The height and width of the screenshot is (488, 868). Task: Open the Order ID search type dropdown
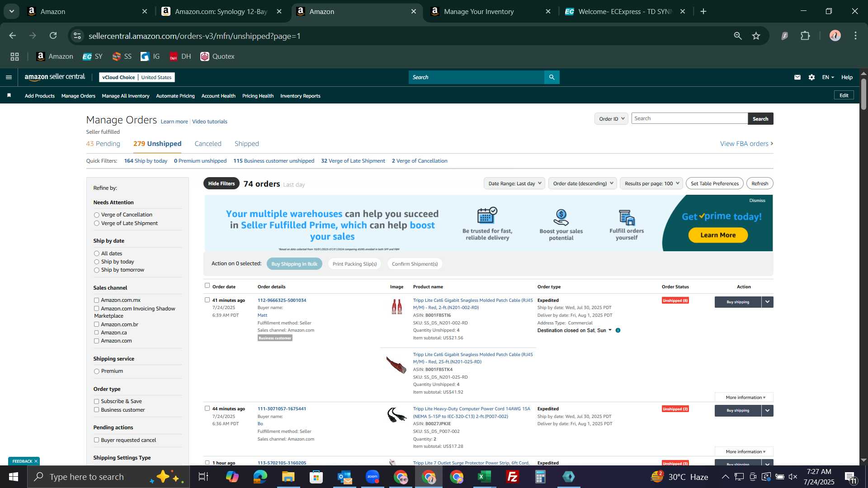(x=611, y=119)
